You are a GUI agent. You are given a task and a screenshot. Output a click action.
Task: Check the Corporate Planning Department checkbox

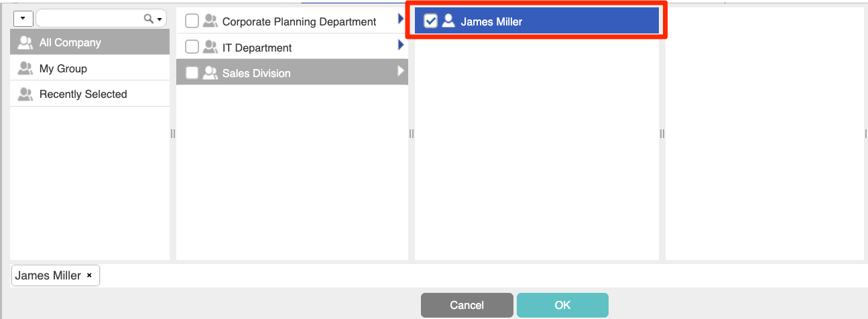(x=192, y=21)
